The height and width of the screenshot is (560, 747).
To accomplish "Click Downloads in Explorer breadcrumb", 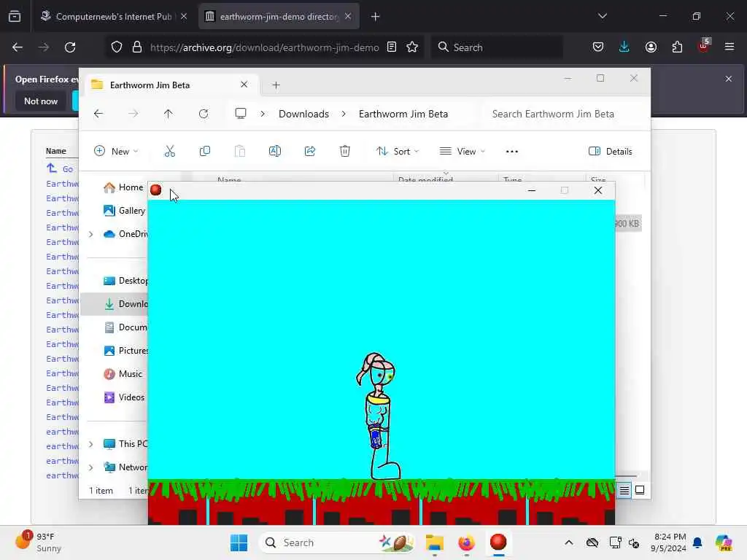I will click(x=304, y=114).
